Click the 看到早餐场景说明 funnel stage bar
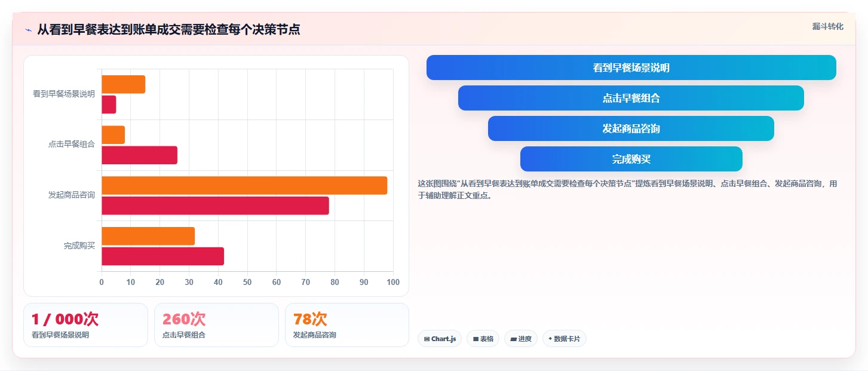 [631, 68]
